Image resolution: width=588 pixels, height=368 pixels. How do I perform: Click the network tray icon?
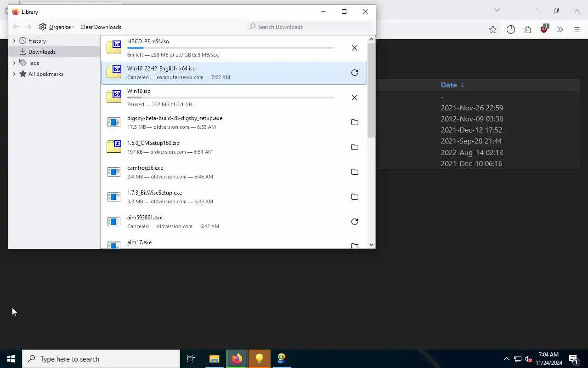[518, 359]
